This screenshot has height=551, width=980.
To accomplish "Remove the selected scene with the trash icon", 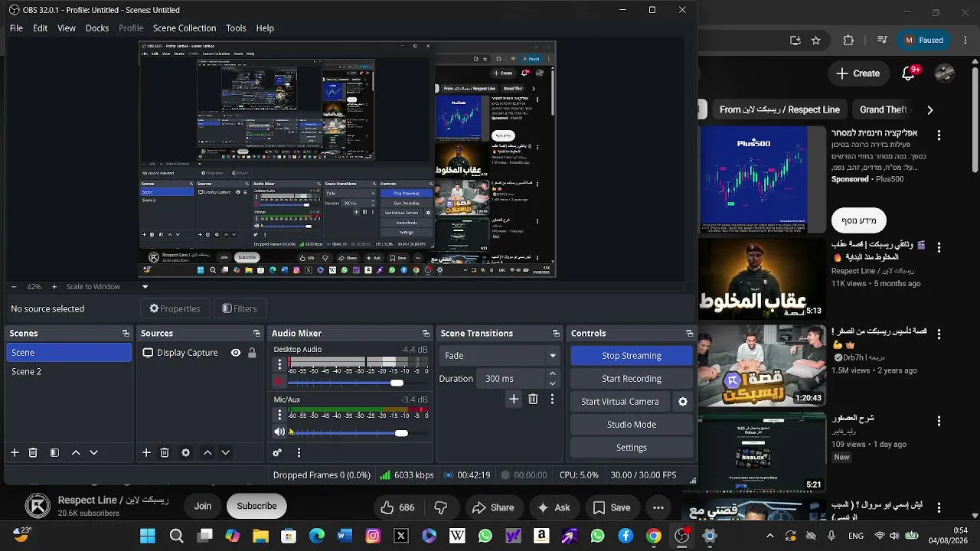I will tap(33, 453).
